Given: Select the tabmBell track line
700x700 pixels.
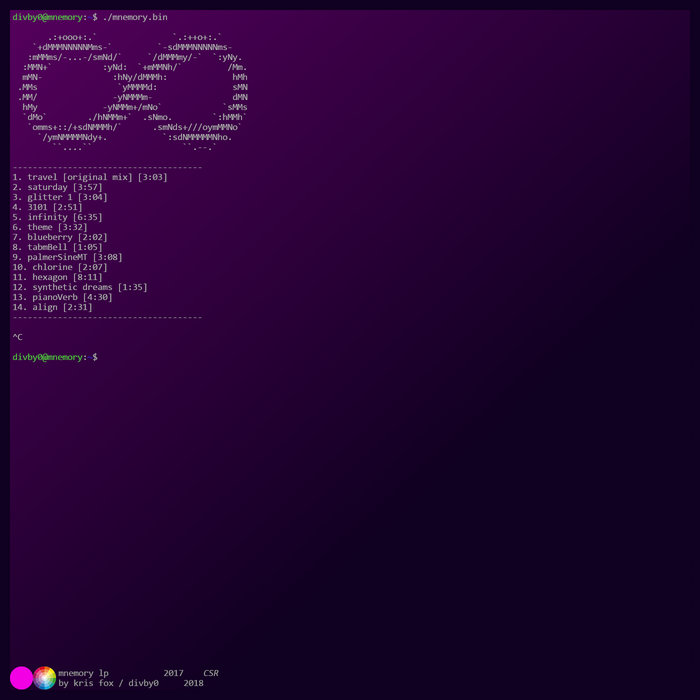Looking at the screenshot, I should tap(59, 247).
